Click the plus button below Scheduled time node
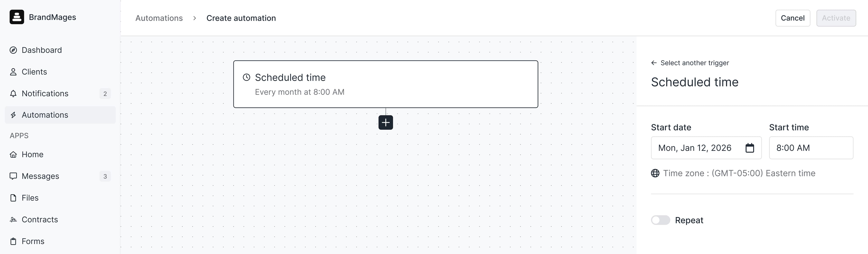Image resolution: width=868 pixels, height=254 pixels. (385, 122)
